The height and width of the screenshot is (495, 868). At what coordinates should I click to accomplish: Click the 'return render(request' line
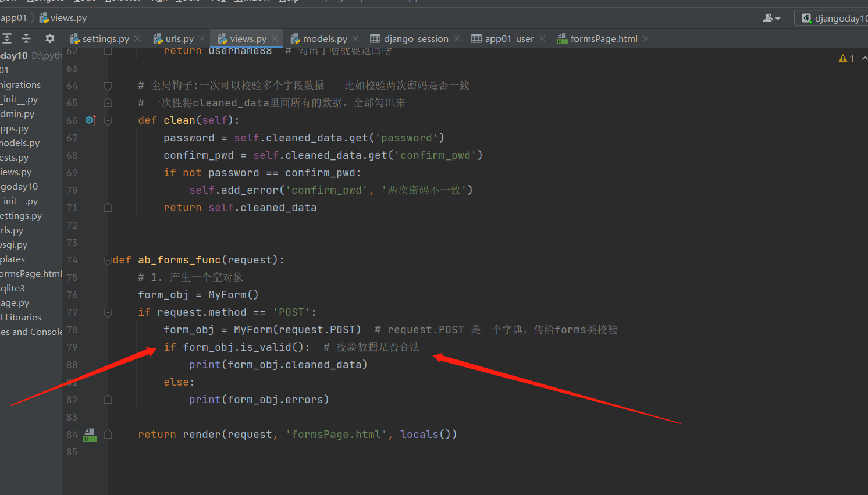coord(297,435)
